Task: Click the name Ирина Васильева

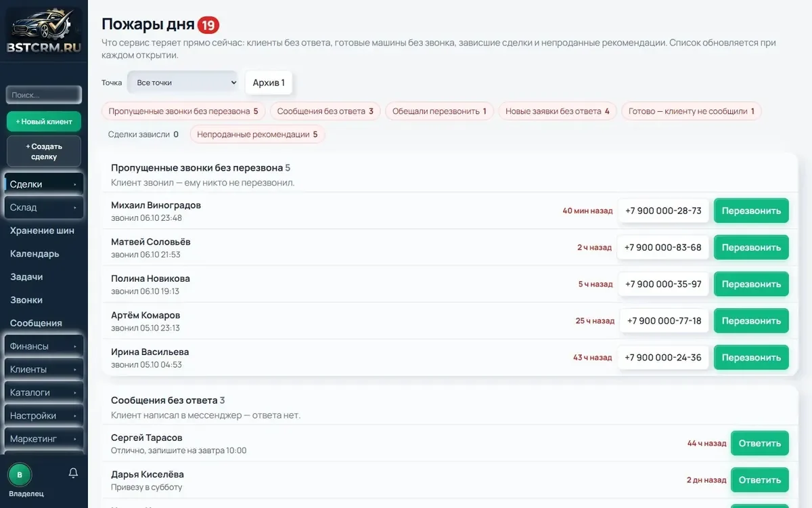Action: tap(150, 352)
